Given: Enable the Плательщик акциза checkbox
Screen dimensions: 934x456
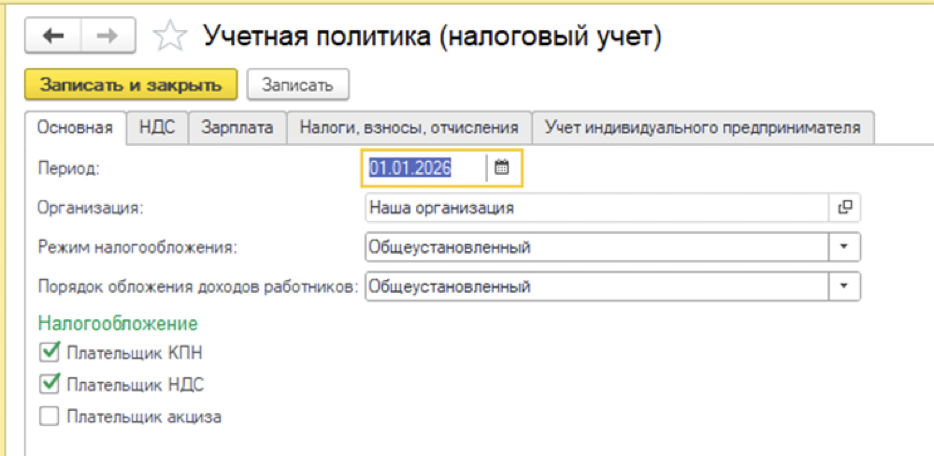Looking at the screenshot, I should 49,416.
